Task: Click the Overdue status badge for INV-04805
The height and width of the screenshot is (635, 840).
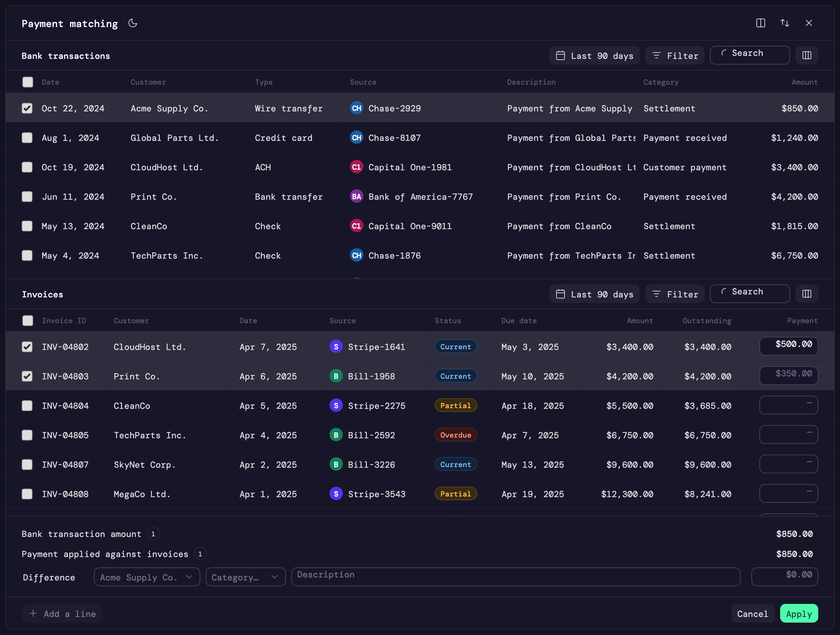Action: coord(456,435)
